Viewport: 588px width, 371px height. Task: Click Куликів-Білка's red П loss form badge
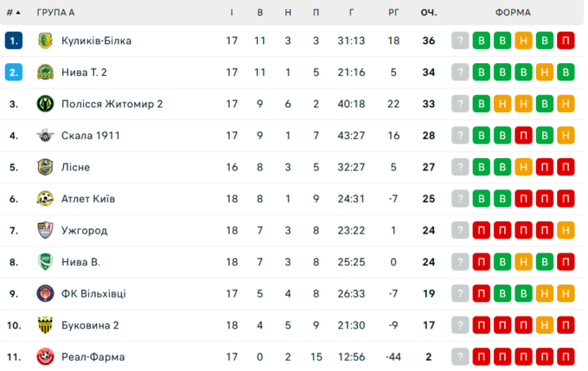[566, 41]
